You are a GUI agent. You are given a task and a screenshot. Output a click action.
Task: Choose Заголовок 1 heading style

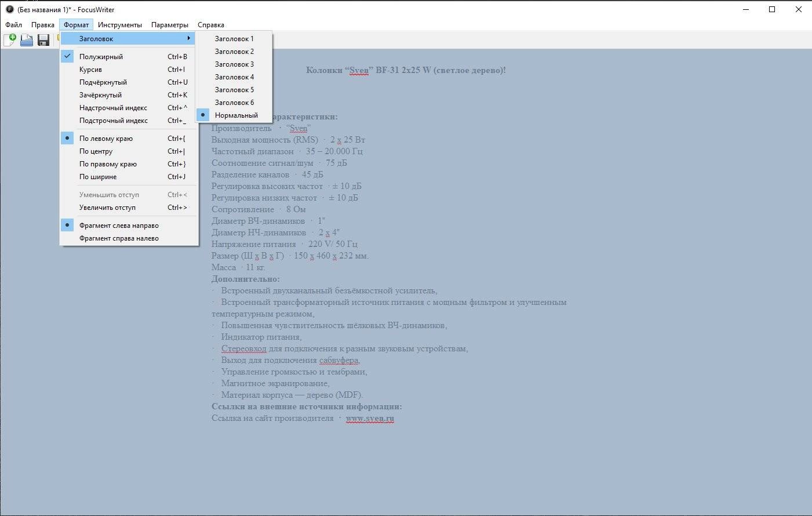tap(234, 39)
